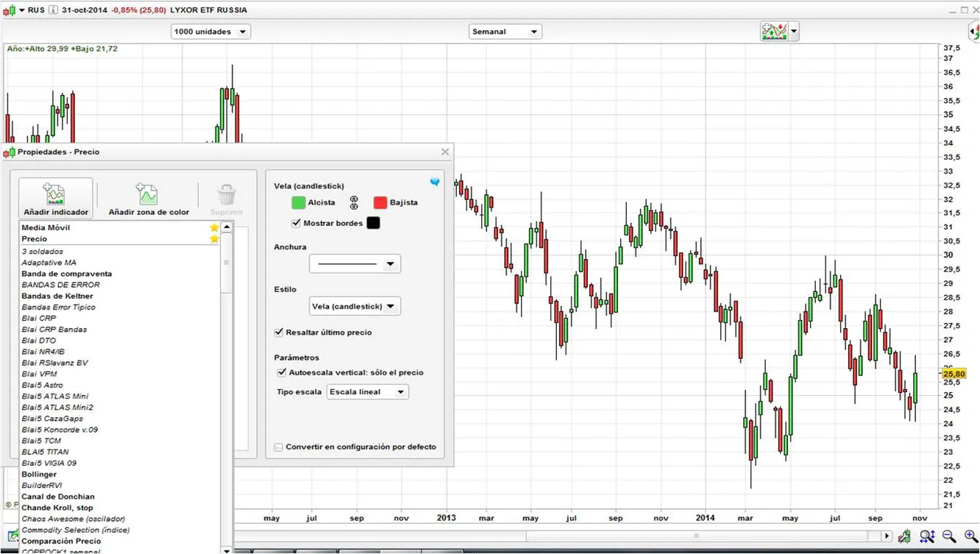Select Bollinger from the indicator list
The width and height of the screenshot is (980, 554).
[x=39, y=475]
